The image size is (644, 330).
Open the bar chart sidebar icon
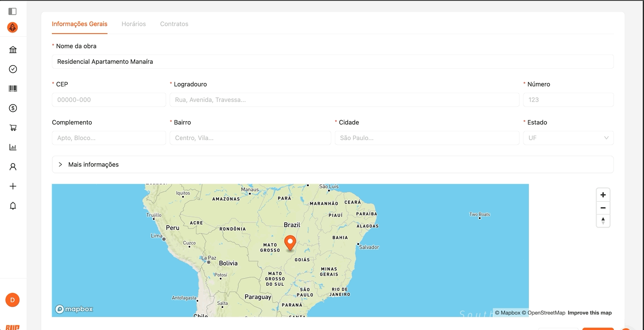point(13,147)
